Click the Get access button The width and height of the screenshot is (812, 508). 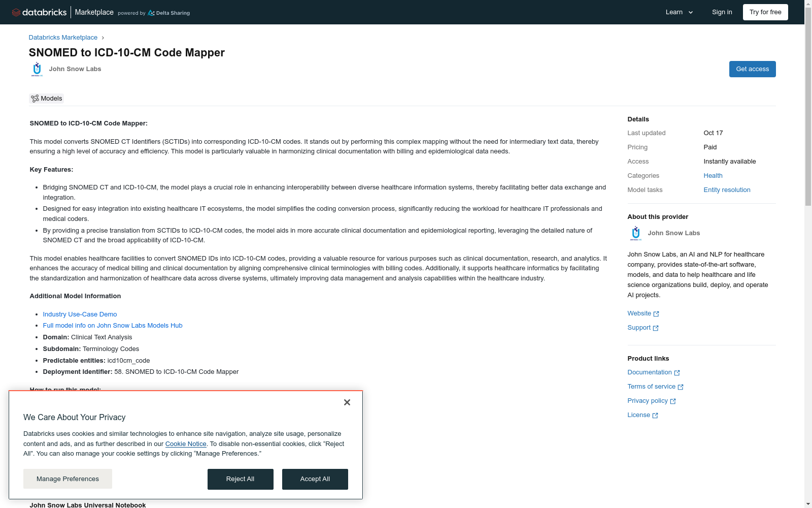[753, 69]
